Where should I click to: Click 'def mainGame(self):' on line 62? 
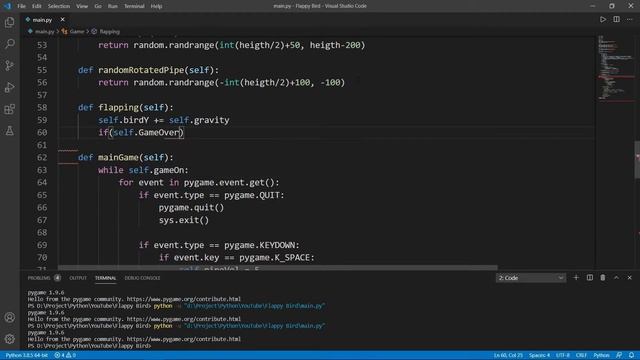(x=126, y=158)
